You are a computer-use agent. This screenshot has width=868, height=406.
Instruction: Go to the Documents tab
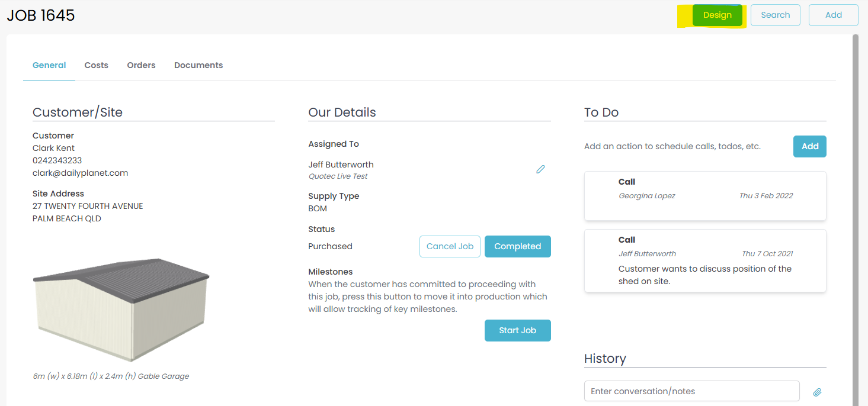(x=198, y=65)
